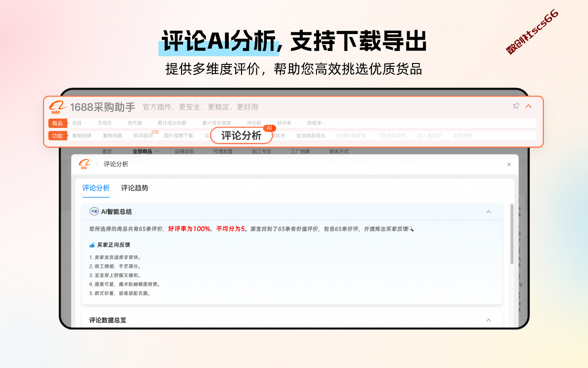Click 加入选品池 function

tap(430, 136)
